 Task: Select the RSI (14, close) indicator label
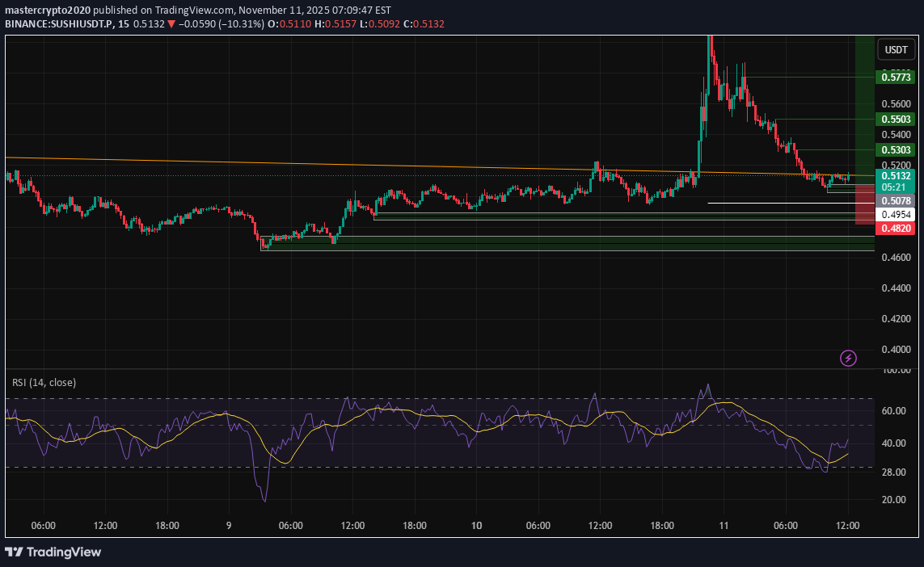(44, 382)
